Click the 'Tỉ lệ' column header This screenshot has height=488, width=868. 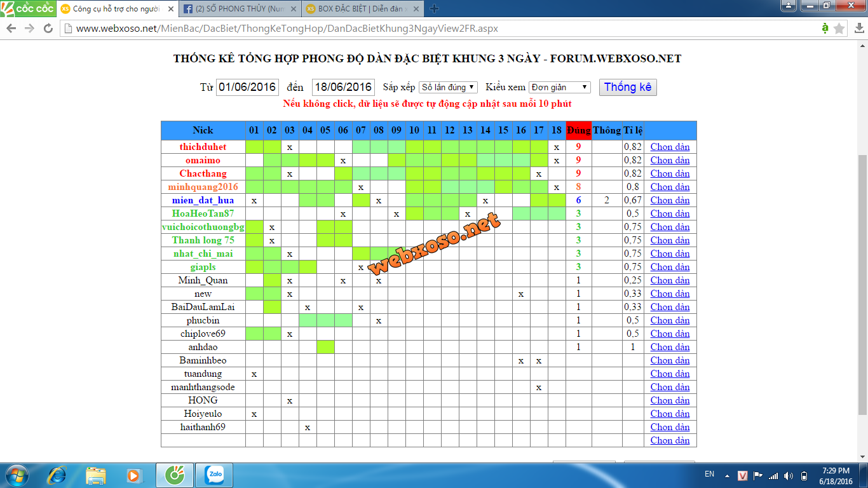tap(633, 130)
